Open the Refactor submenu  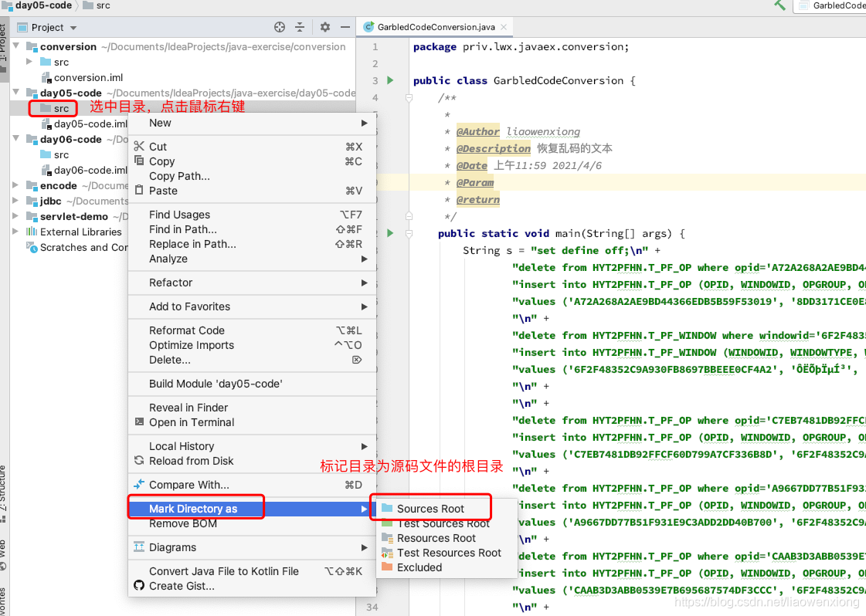pos(252,283)
